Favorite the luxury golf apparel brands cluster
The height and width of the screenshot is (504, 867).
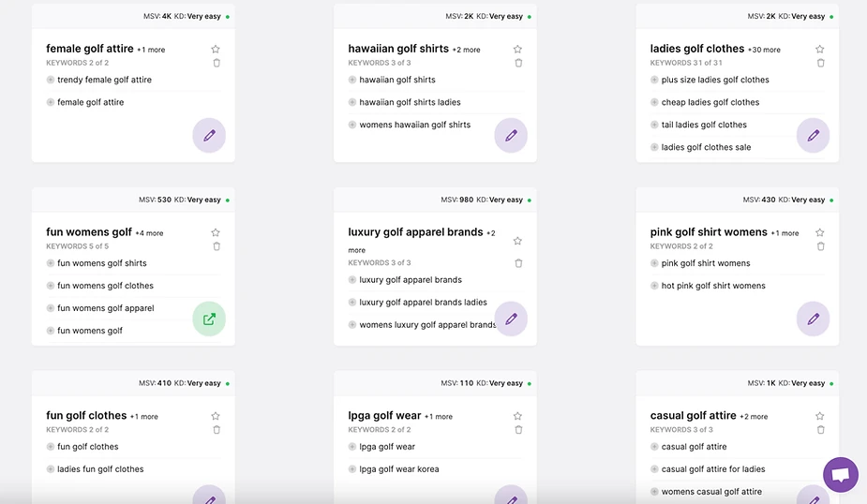coord(517,241)
